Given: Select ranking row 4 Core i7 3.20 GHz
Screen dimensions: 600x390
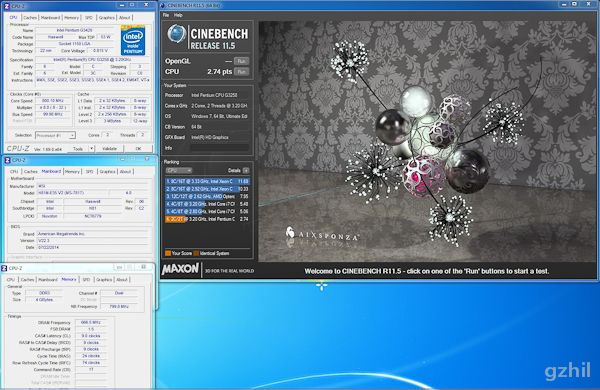Looking at the screenshot, I should [x=207, y=204].
